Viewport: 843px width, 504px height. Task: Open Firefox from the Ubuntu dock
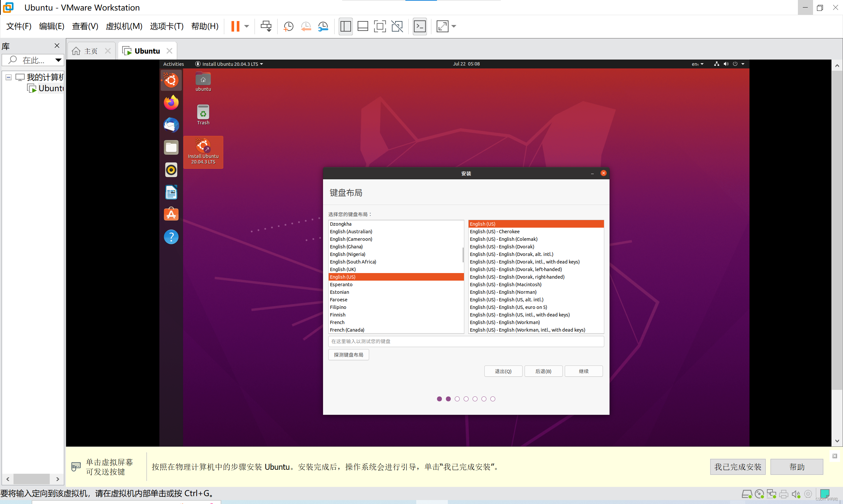coord(171,102)
